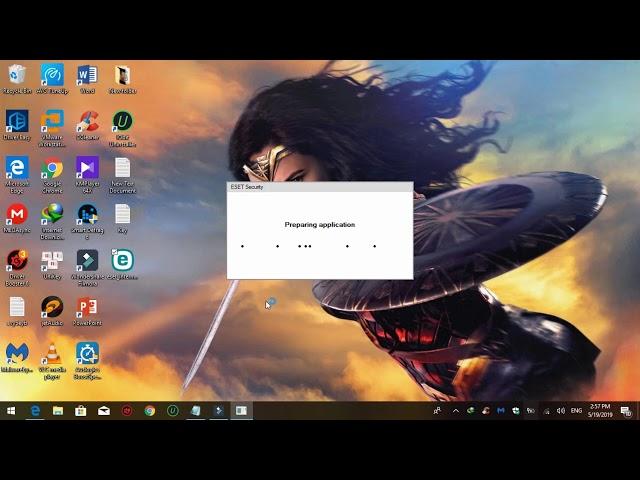Open the PowerPoint desktop shortcut
Screen dimensions: 640x480
[87, 311]
